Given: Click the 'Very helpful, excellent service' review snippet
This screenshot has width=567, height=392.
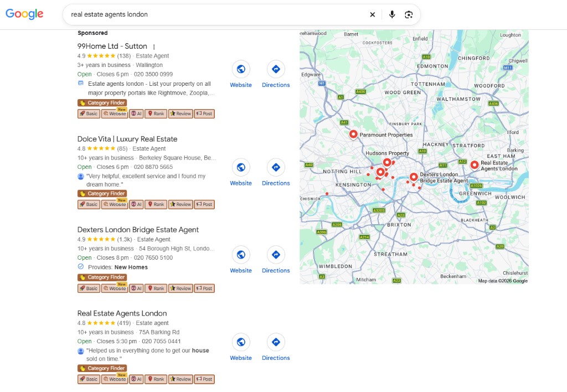Looking at the screenshot, I should (146, 180).
